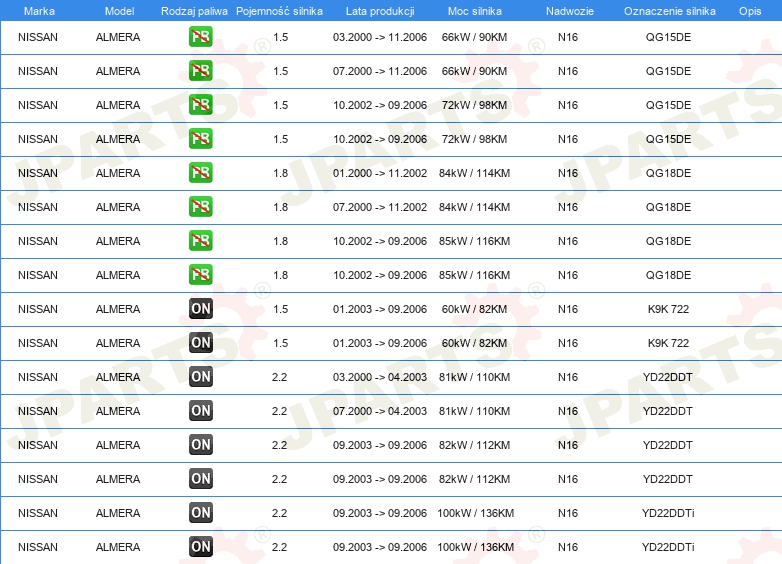Click the petrol icon in the 03.2000 -> 11.2006 row
Image resolution: width=782 pixels, height=564 pixels.
200,37
